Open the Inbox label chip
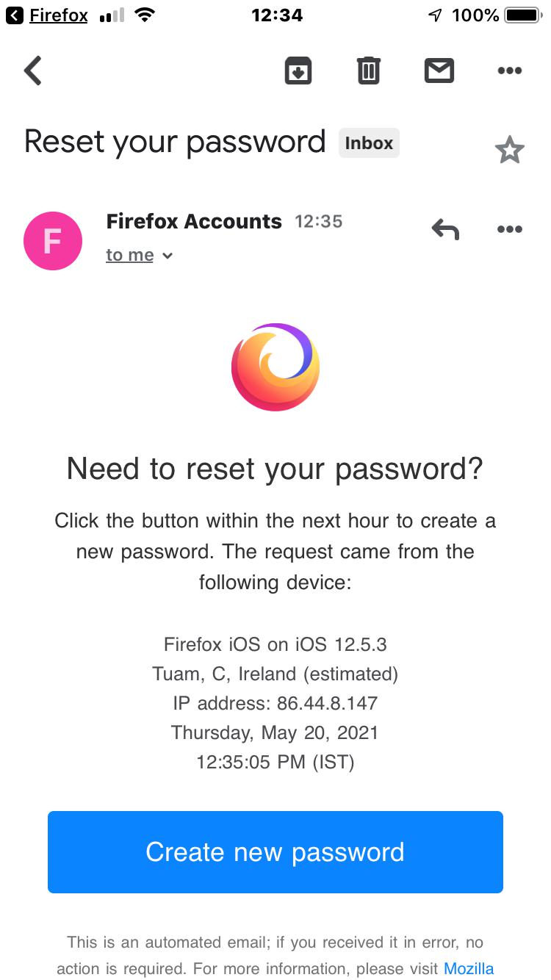 (369, 143)
